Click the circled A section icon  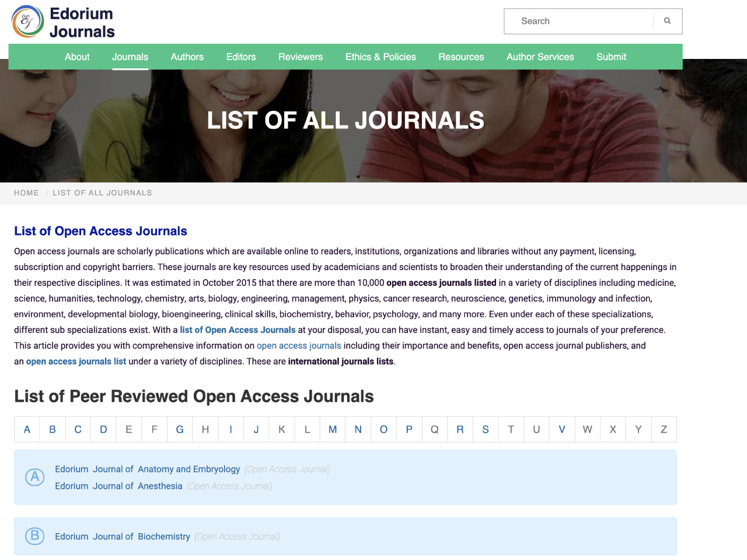click(35, 477)
